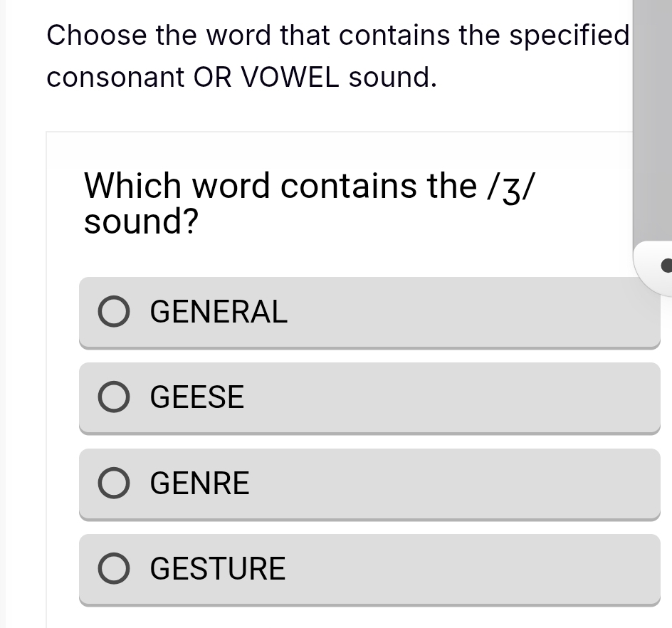Click the word "sound?" in the question
672x628 pixels.
click(x=141, y=222)
